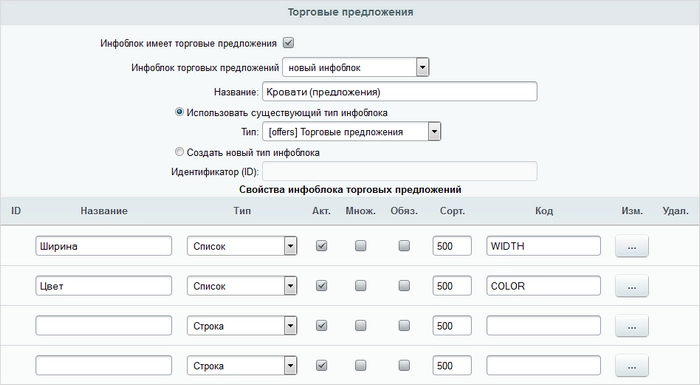Click the ellipsis button in third property row

[x=631, y=326]
